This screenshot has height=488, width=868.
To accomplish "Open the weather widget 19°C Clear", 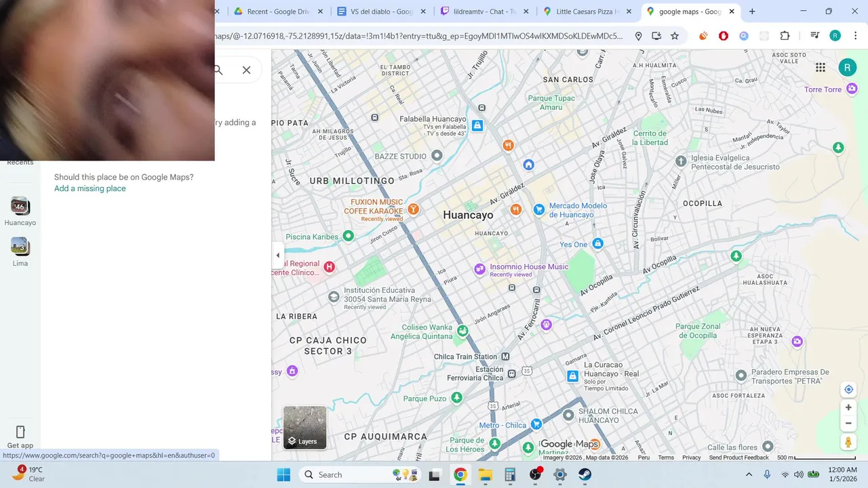I will pyautogui.click(x=28, y=474).
